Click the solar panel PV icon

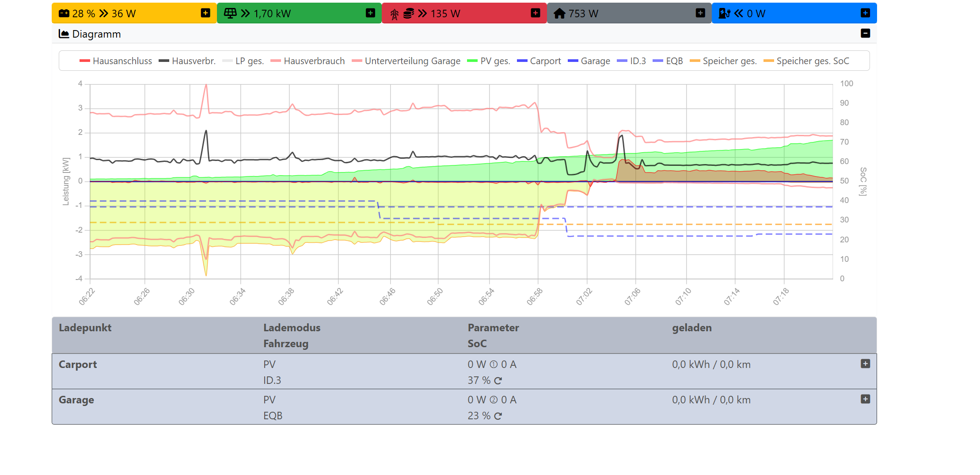click(x=230, y=13)
